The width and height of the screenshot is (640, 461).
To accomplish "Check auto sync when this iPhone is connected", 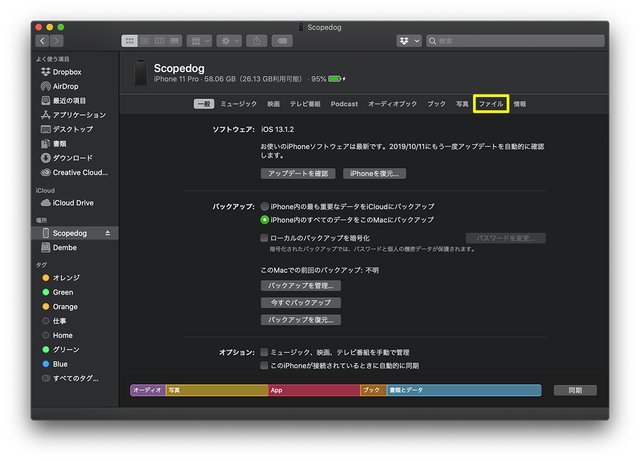I will coord(264,365).
